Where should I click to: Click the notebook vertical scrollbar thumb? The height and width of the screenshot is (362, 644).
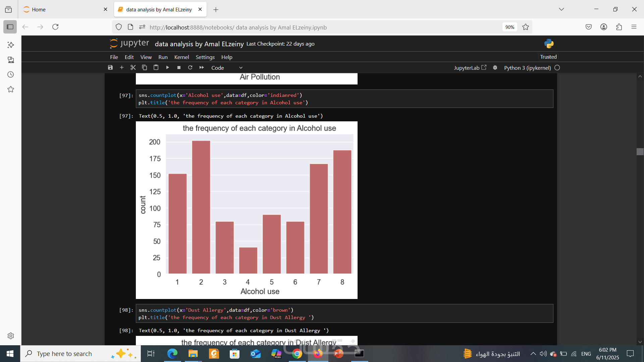click(x=640, y=152)
